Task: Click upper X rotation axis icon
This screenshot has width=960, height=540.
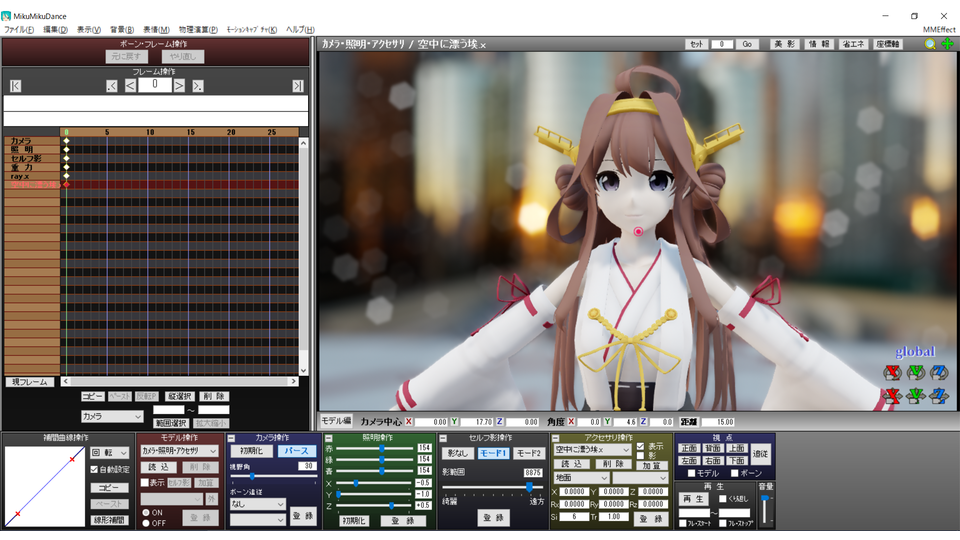Action: point(893,372)
